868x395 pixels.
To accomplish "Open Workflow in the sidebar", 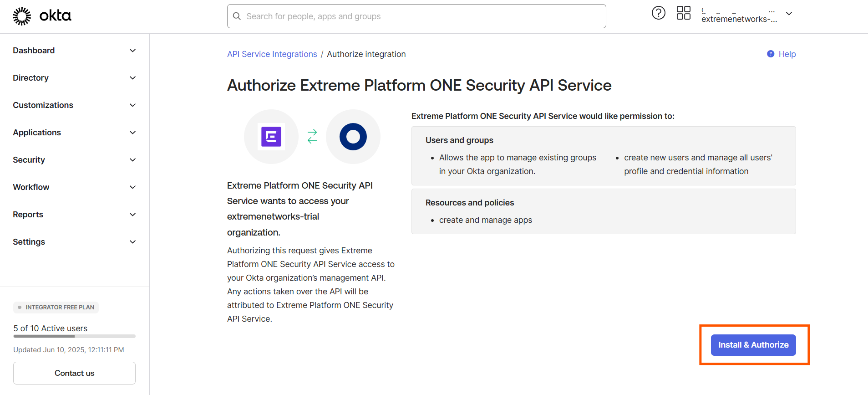I will click(31, 187).
